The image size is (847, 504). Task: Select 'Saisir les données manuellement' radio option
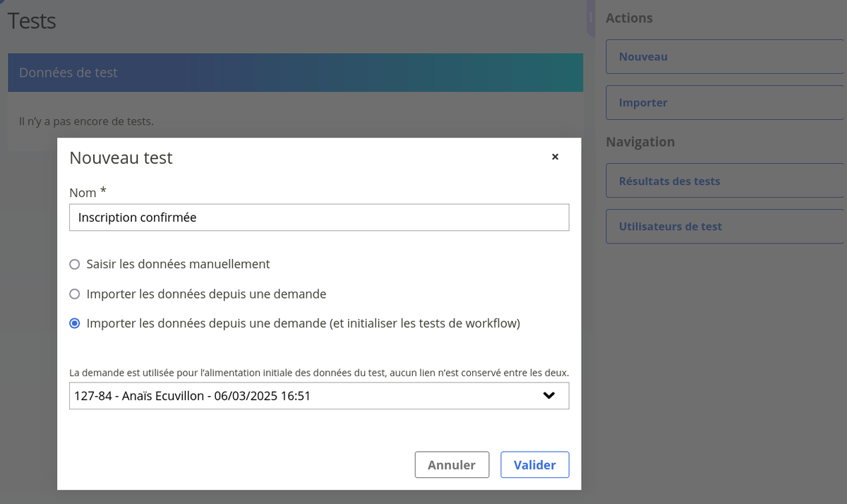coord(75,265)
